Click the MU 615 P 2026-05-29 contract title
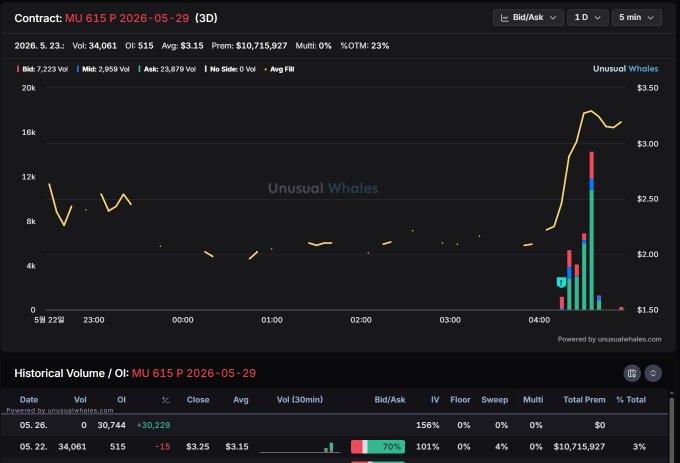This screenshot has height=463, width=680. 127,18
